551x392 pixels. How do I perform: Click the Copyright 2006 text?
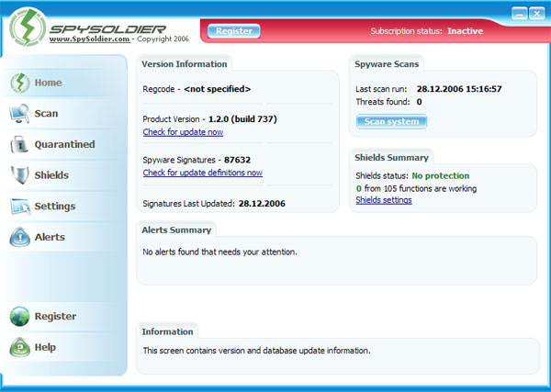[163, 39]
